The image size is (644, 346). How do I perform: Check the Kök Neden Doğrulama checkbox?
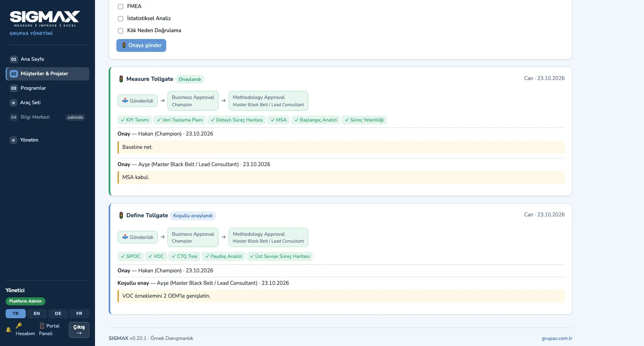point(120,31)
